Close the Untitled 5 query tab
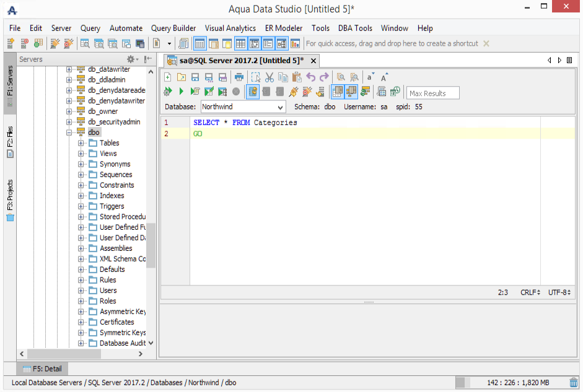 [x=313, y=61]
